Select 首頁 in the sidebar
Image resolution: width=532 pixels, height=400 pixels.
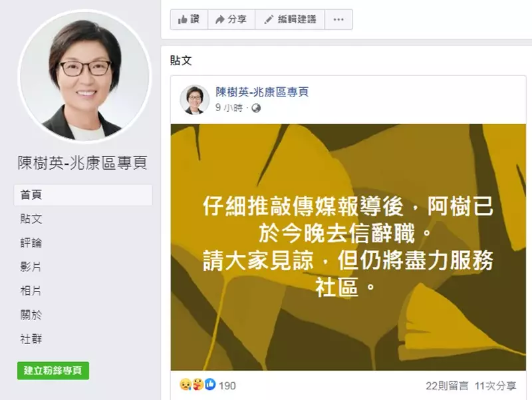pyautogui.click(x=83, y=195)
